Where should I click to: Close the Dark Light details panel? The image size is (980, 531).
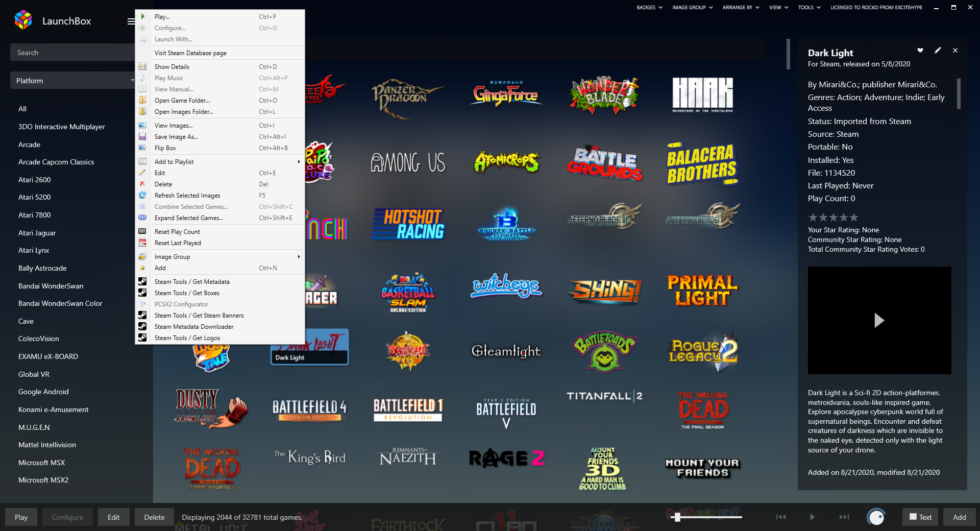955,51
